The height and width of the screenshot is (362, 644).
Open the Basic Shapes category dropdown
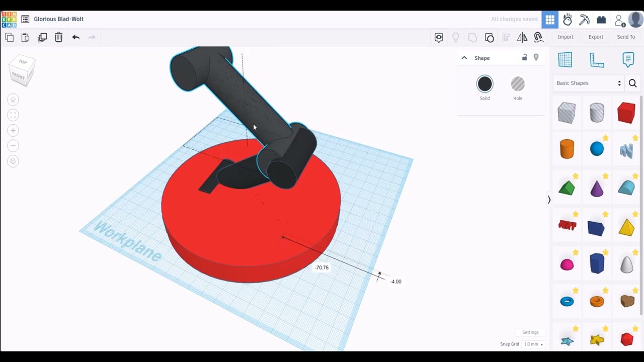pos(589,83)
